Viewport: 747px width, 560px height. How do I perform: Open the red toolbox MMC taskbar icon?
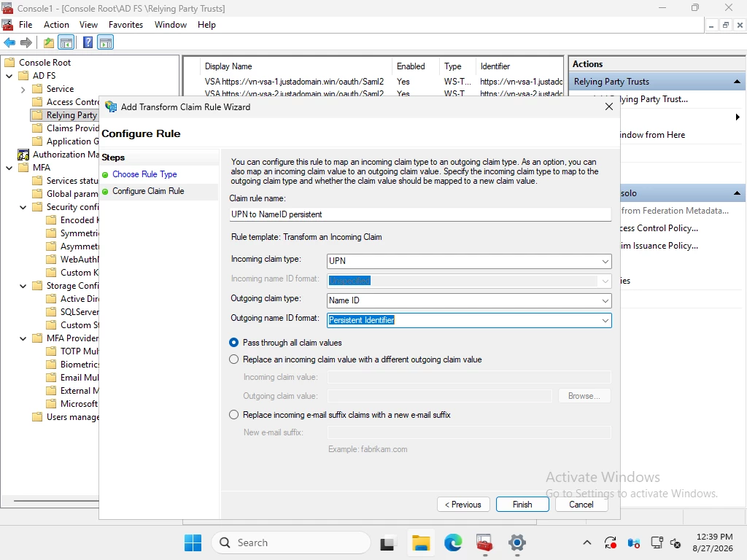tap(484, 542)
